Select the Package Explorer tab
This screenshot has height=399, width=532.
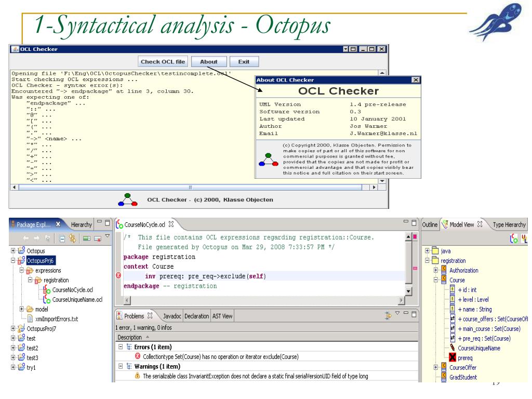pos(33,224)
